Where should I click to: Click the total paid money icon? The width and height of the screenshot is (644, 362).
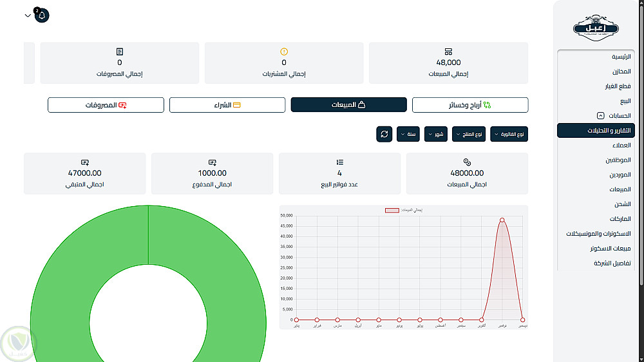point(213,162)
